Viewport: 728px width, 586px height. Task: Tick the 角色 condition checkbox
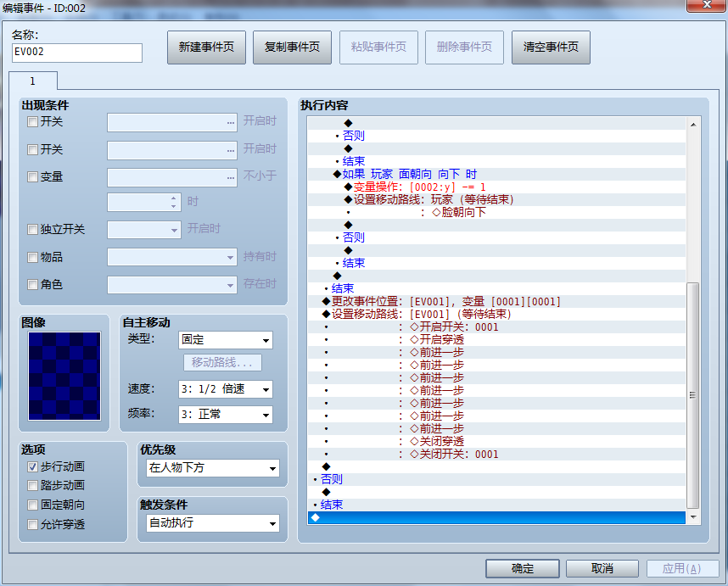click(x=32, y=284)
